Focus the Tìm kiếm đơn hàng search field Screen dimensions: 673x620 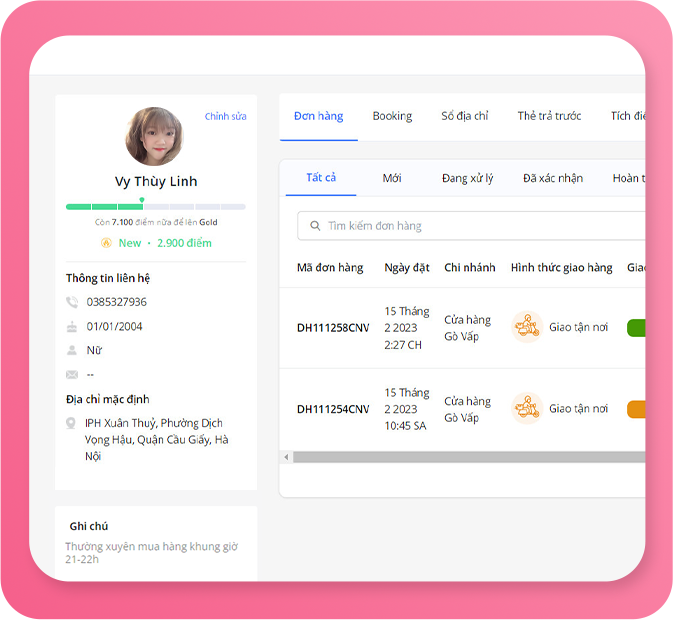pyautogui.click(x=471, y=226)
